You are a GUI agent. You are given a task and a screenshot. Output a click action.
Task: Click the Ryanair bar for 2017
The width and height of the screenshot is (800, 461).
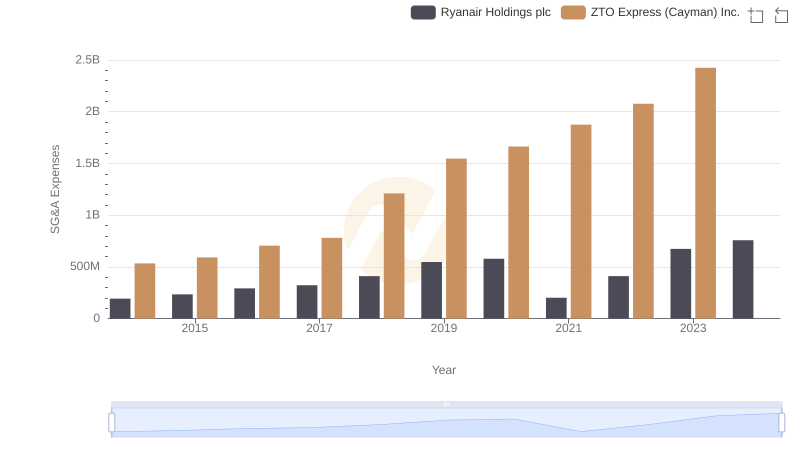[x=307, y=302]
